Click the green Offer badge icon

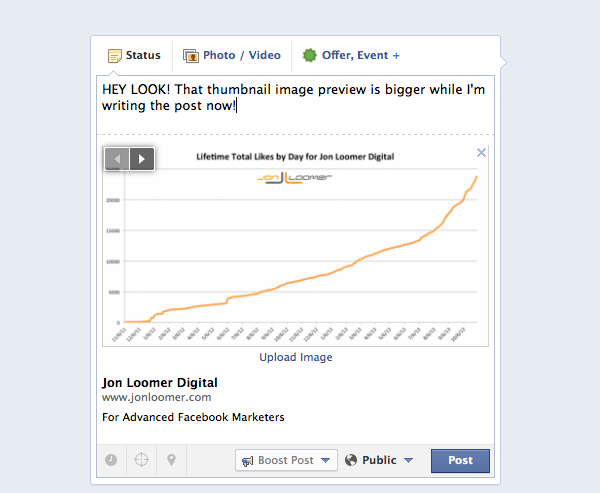[310, 55]
